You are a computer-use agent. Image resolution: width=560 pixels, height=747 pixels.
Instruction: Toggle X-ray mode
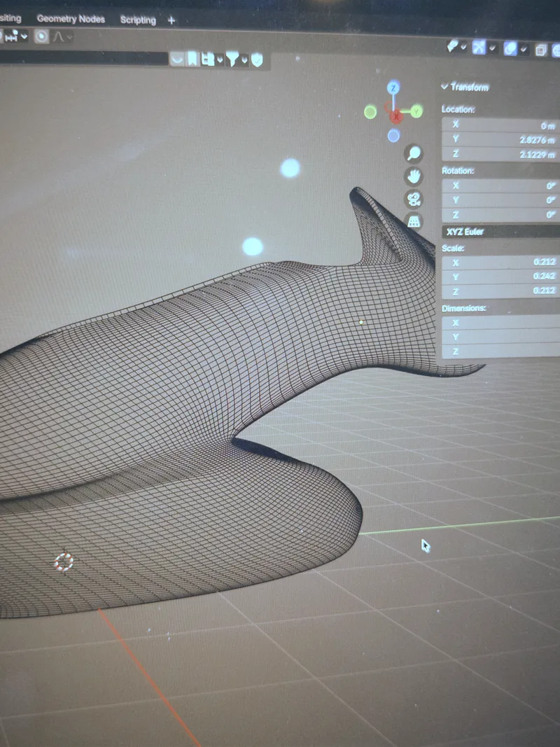click(x=540, y=50)
